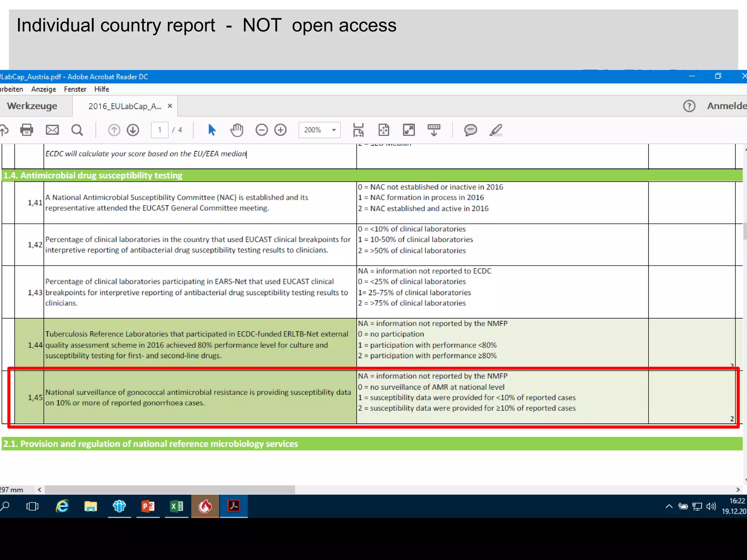This screenshot has width=747, height=560.
Task: Click the Windows search taskbar icon
Action: coord(5,506)
